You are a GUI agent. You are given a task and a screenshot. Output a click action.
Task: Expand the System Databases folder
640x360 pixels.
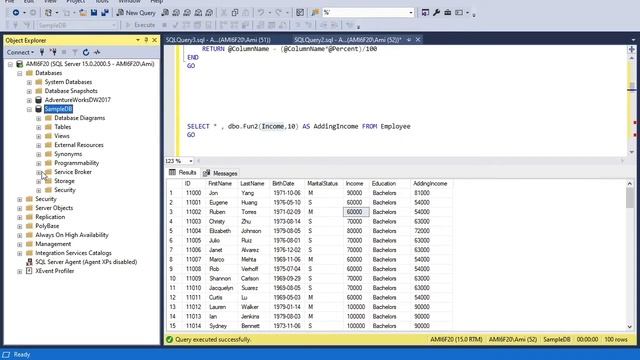(29, 82)
